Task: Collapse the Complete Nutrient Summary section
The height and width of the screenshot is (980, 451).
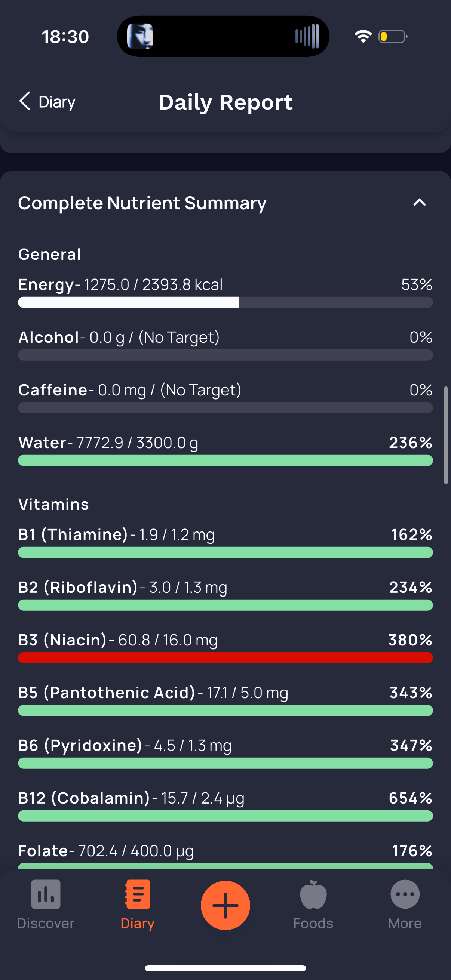Action: coord(420,203)
